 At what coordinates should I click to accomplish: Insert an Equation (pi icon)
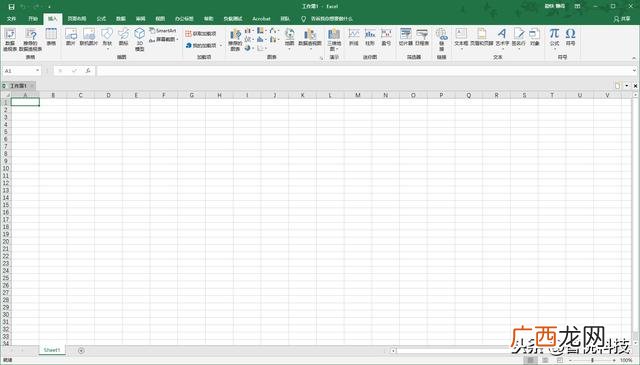tap(554, 38)
